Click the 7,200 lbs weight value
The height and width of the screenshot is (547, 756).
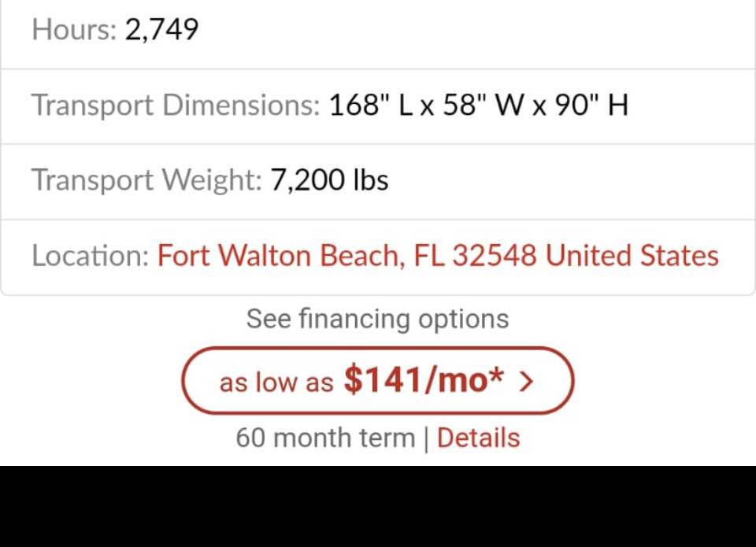(x=329, y=181)
